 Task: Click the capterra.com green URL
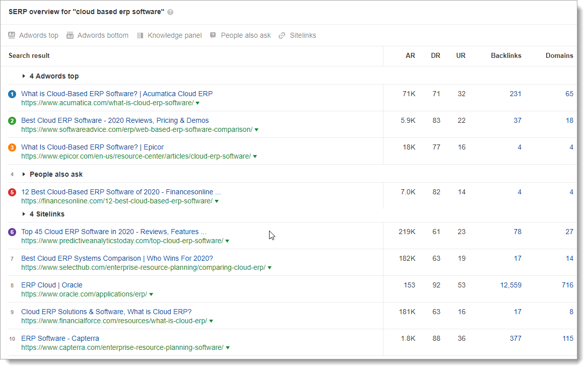coord(122,347)
